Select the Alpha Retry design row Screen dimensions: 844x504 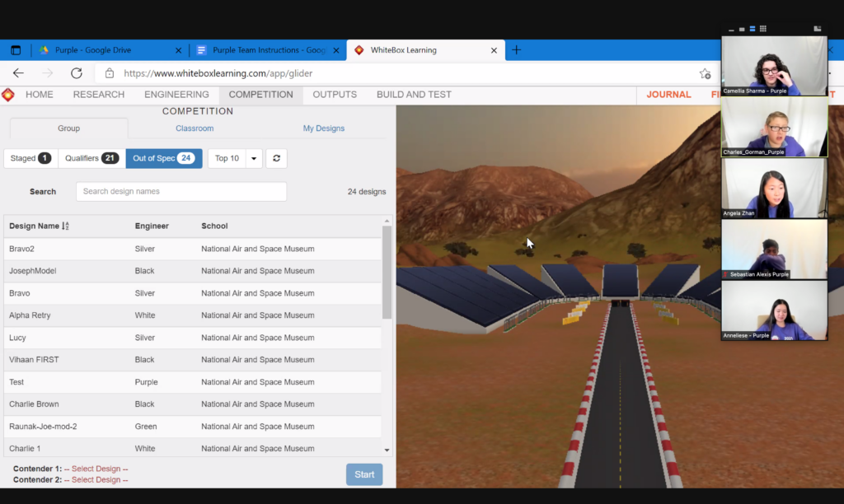(193, 315)
